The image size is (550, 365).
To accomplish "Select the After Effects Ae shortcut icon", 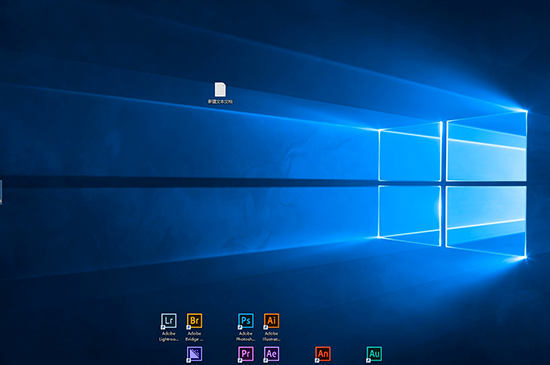I will coord(271,354).
